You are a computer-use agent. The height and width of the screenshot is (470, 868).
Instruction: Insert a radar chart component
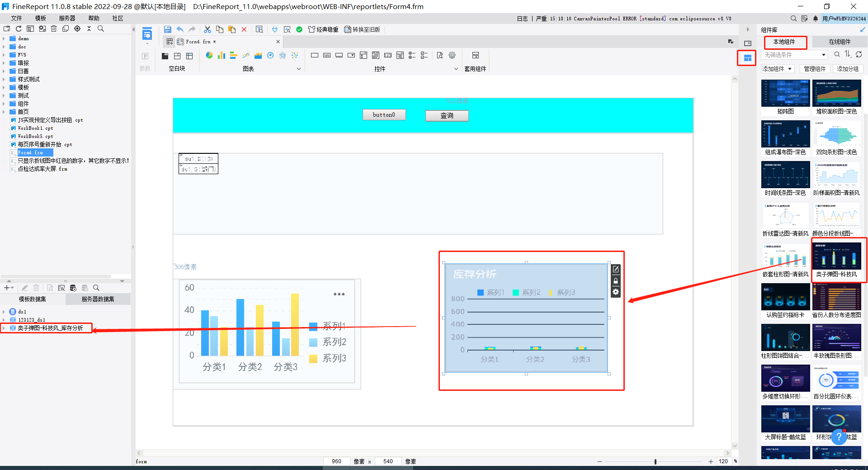point(283,55)
